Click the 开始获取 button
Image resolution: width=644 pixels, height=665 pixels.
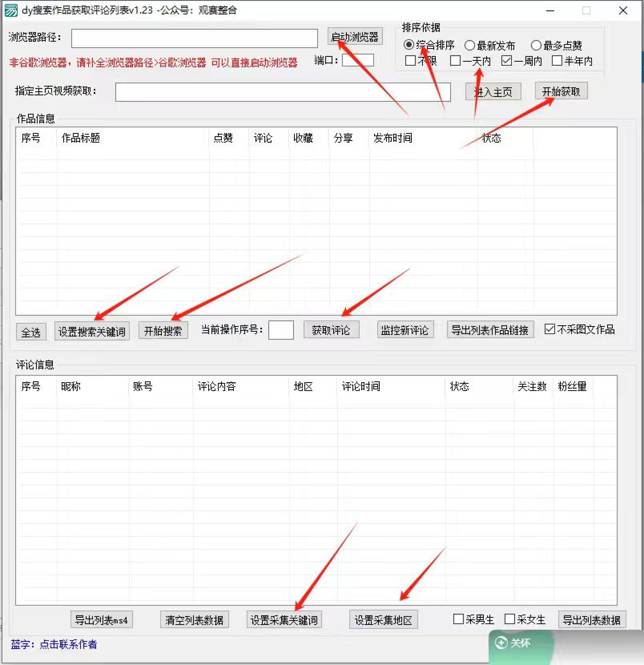[x=561, y=91]
